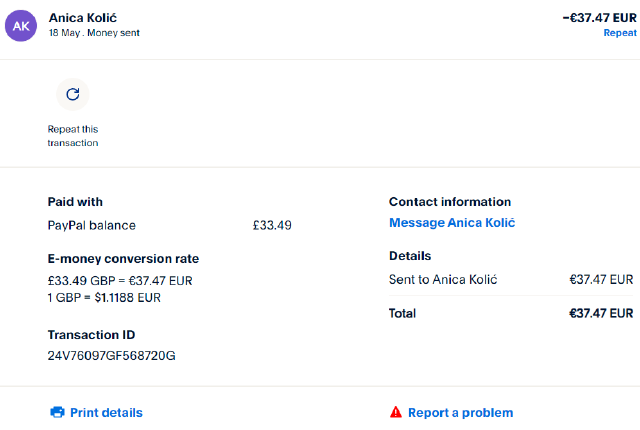Screen dimensions: 640x430
Task: Click the PayPal balance payment method
Action: (x=92, y=225)
